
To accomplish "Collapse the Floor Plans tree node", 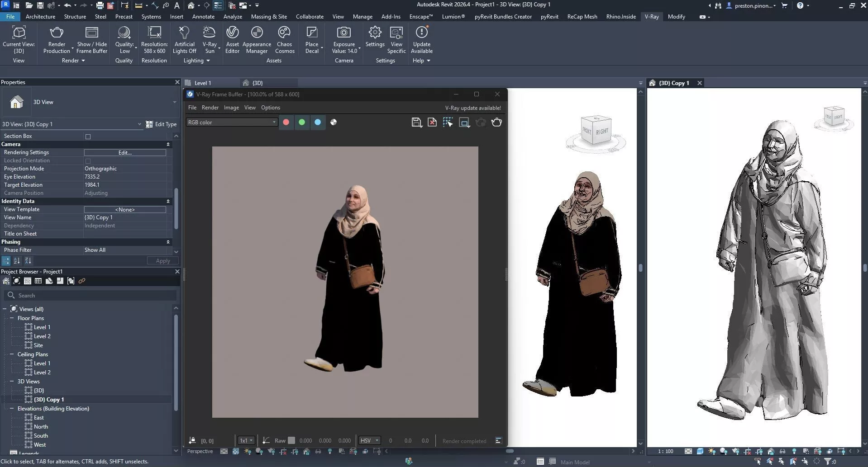I will pyautogui.click(x=12, y=318).
